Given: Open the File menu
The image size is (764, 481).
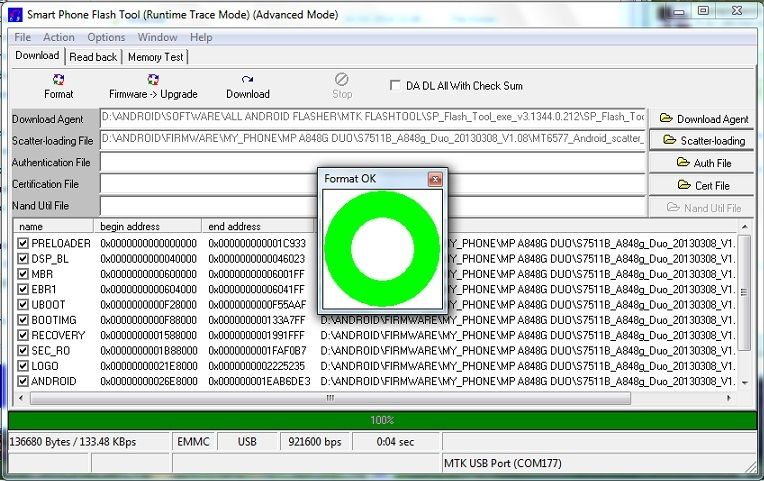Looking at the screenshot, I should (x=22, y=38).
